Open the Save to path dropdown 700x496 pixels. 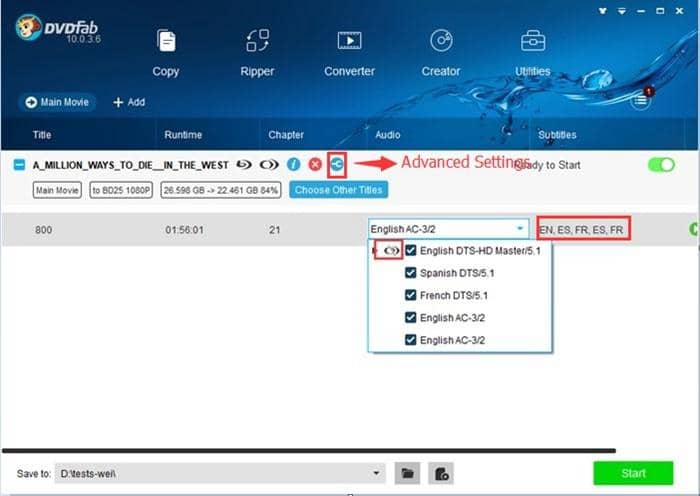pos(376,473)
